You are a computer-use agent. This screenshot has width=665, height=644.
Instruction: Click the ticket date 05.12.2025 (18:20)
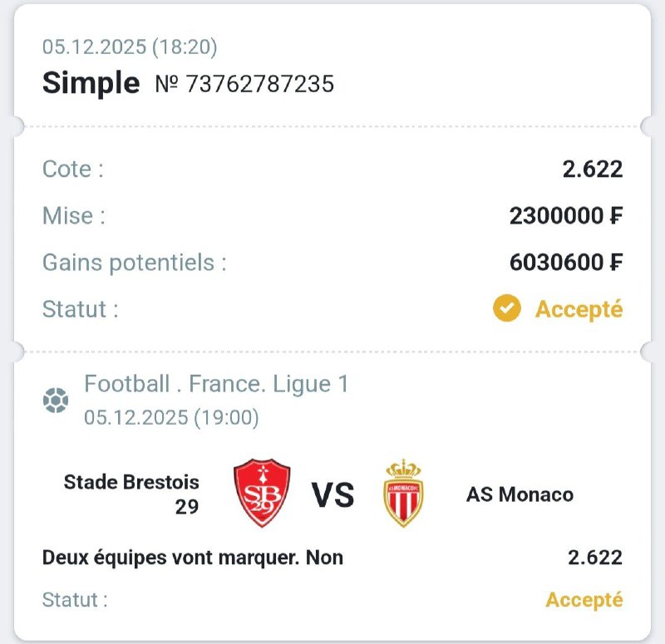[130, 47]
